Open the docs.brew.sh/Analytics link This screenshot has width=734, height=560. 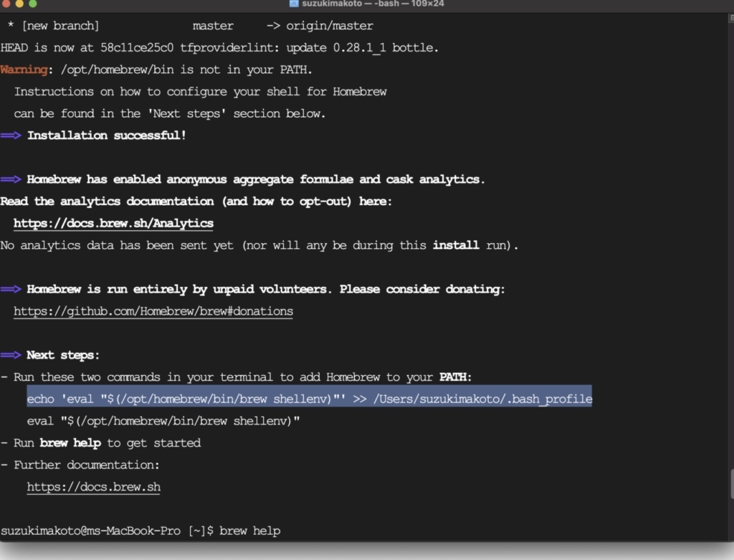point(113,223)
